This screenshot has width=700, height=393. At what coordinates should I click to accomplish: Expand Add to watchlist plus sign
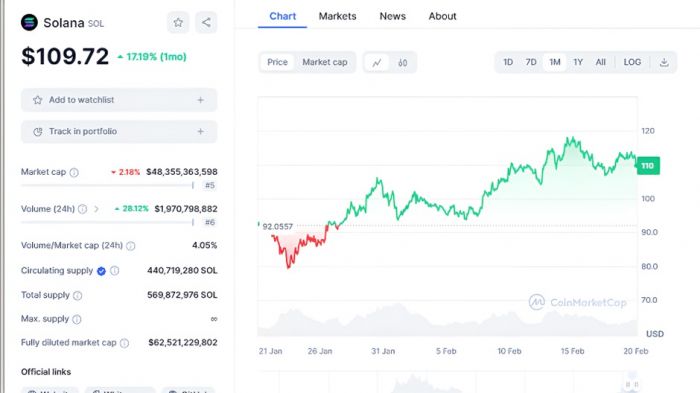click(200, 100)
